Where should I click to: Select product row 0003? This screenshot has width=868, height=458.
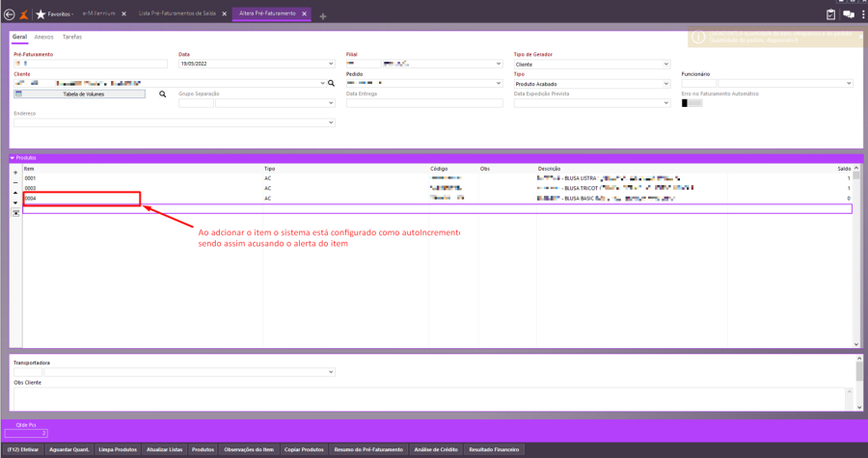[437, 189]
